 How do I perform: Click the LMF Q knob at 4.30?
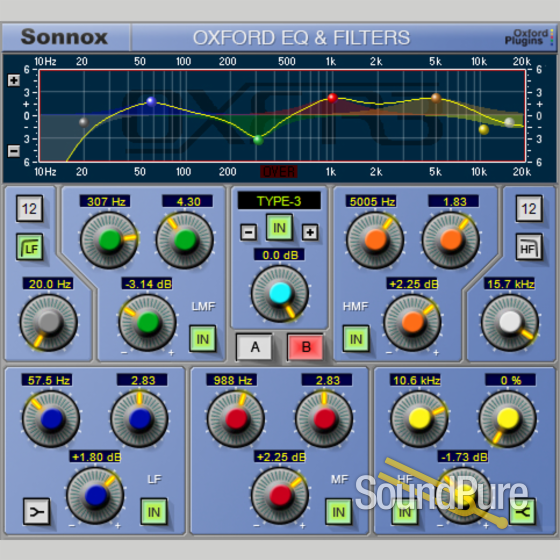coord(185,240)
